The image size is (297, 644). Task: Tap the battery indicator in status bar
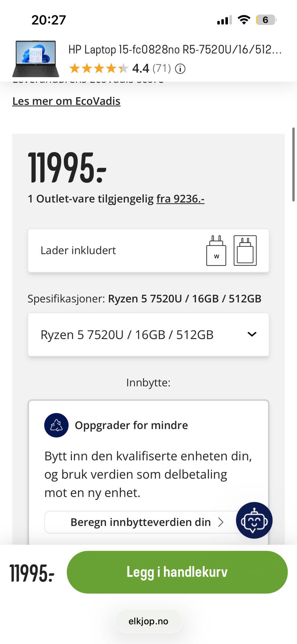click(x=266, y=20)
